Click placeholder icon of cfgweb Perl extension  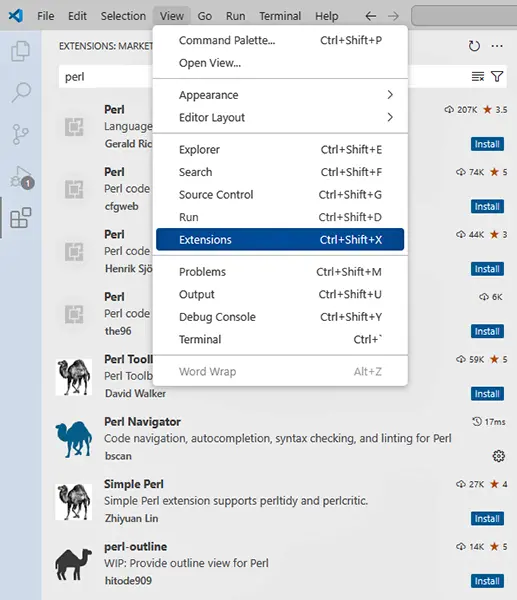coord(74,189)
